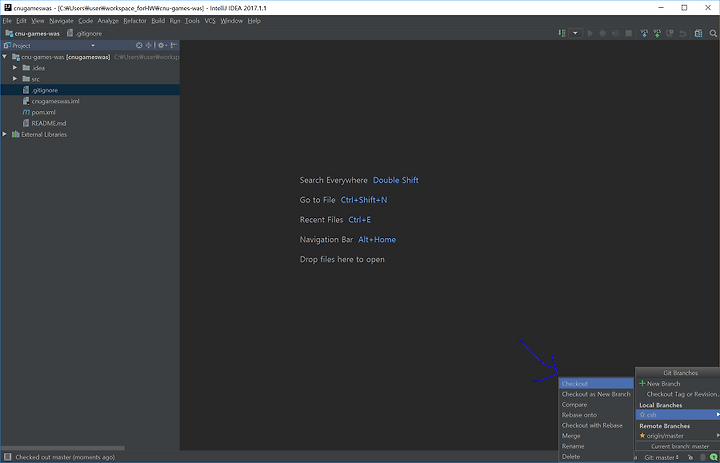
Task: Click Scroll from Source target icon
Action: tap(139, 45)
